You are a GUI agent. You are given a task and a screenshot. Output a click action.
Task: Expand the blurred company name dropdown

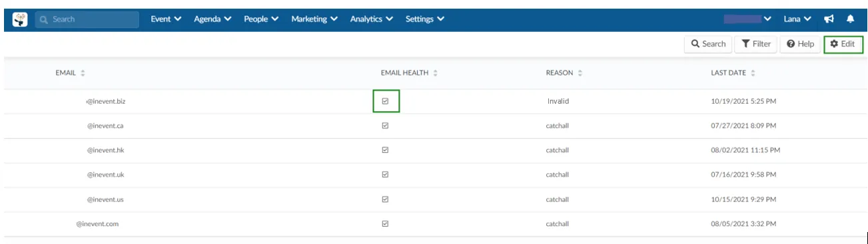(747, 19)
